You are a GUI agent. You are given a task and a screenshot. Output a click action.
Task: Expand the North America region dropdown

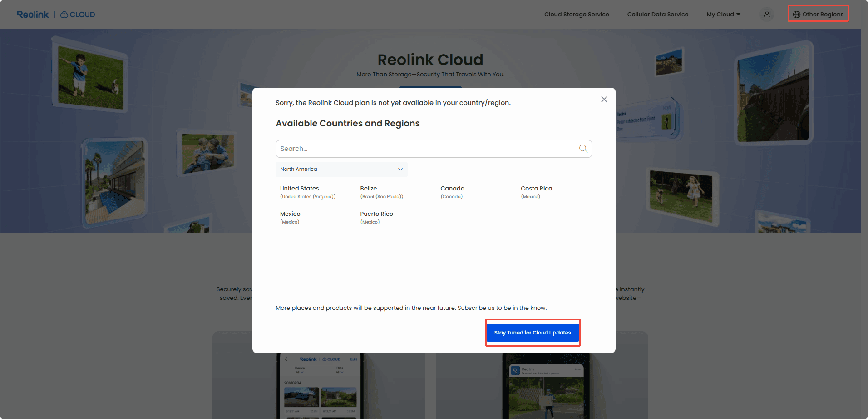(341, 169)
